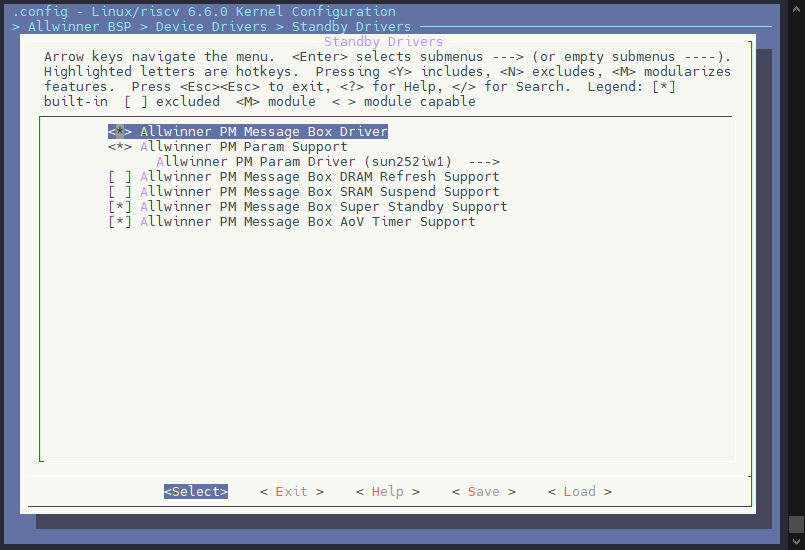Click < Load > to load a config

click(579, 492)
